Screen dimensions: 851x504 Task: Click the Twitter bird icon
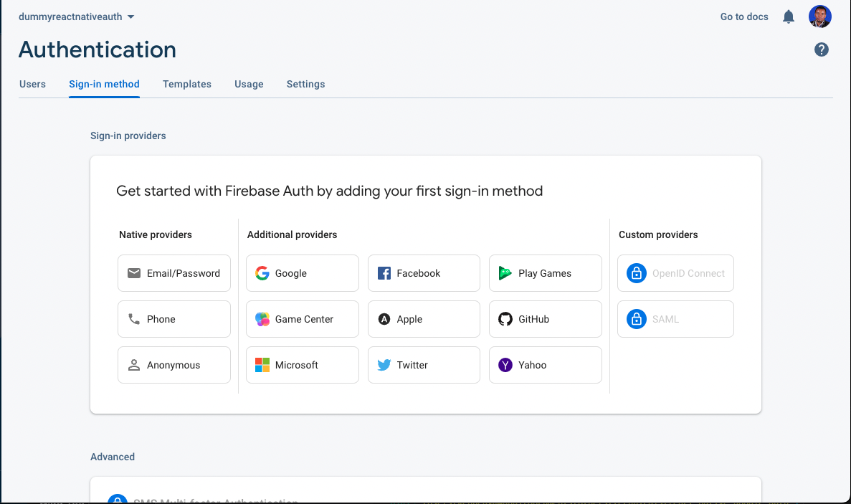click(x=384, y=365)
